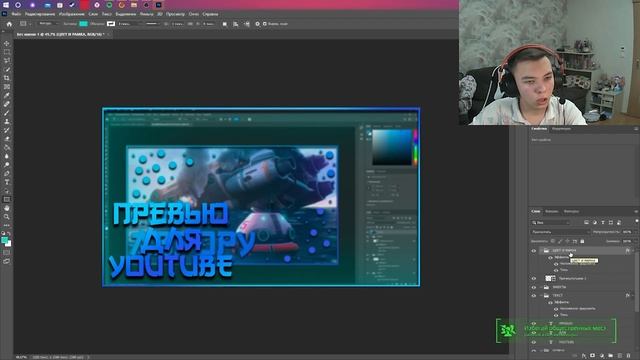
Task: Click the shape stroke color swatch
Action: tap(111, 24)
